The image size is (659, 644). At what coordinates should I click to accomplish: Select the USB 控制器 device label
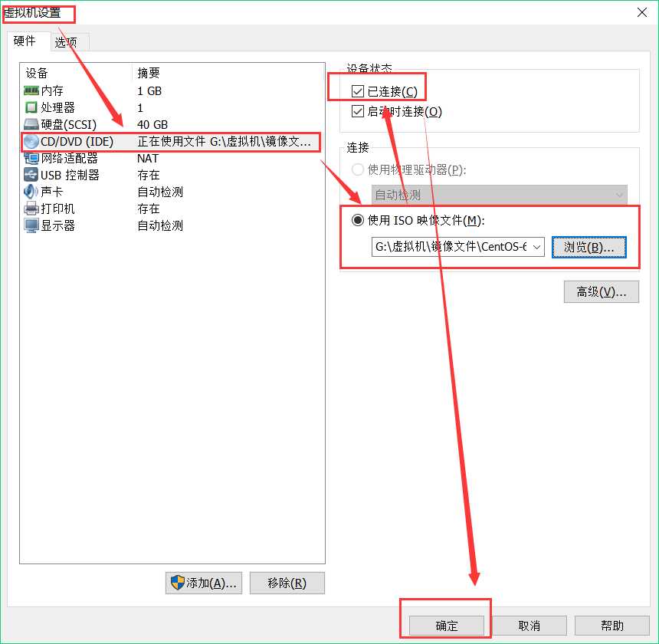click(x=70, y=175)
